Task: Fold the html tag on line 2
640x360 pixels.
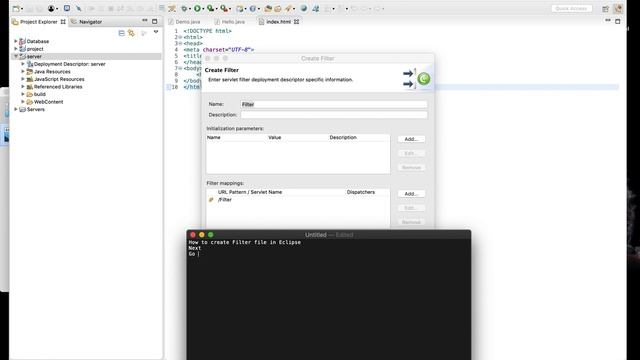Action: [180, 37]
